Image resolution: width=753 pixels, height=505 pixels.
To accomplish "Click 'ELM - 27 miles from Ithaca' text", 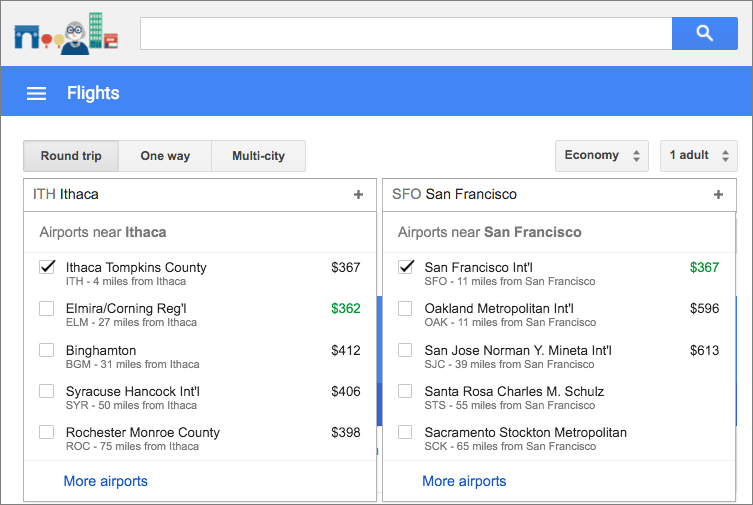I will (131, 322).
